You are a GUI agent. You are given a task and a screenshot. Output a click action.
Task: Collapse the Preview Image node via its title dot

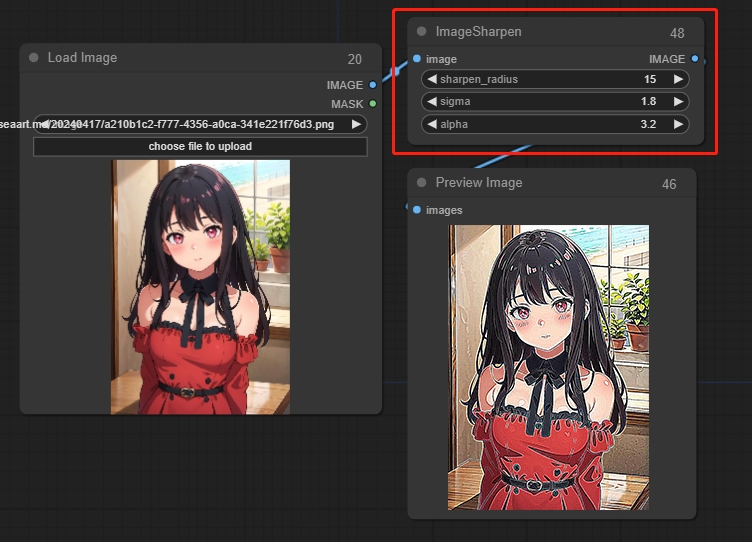422,183
